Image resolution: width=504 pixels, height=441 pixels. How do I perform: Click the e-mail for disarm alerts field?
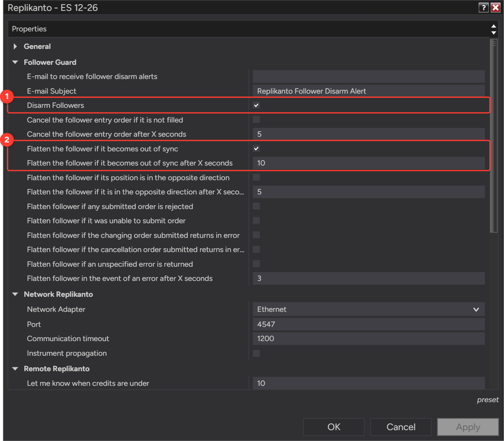click(x=368, y=76)
